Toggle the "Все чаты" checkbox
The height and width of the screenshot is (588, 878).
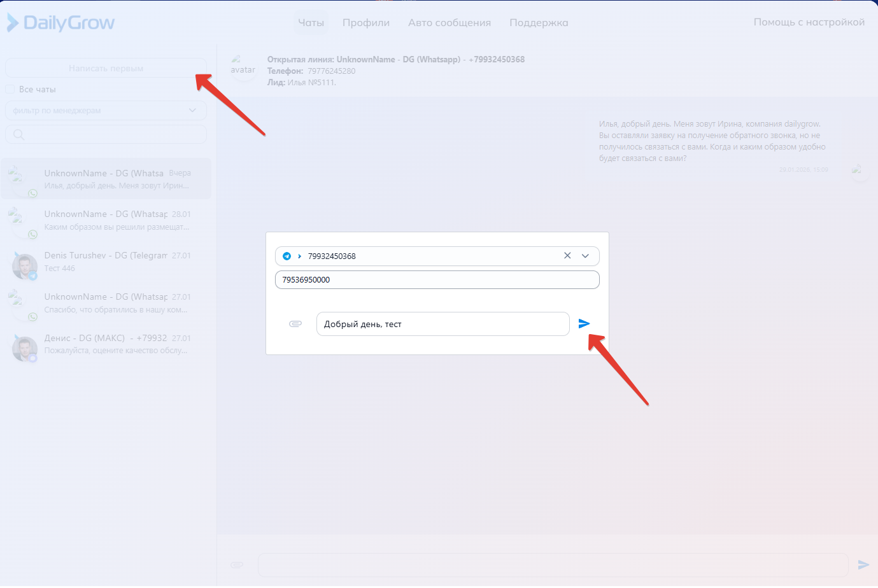click(x=10, y=89)
